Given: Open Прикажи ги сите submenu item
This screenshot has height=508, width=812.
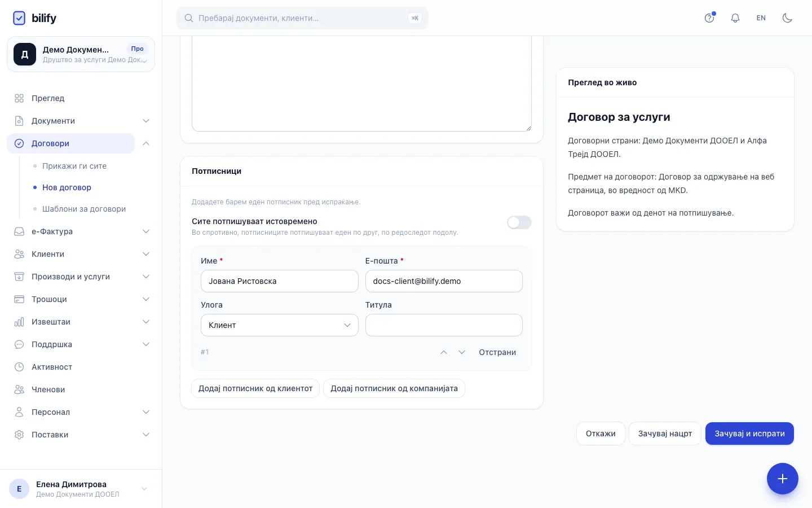Looking at the screenshot, I should (74, 166).
